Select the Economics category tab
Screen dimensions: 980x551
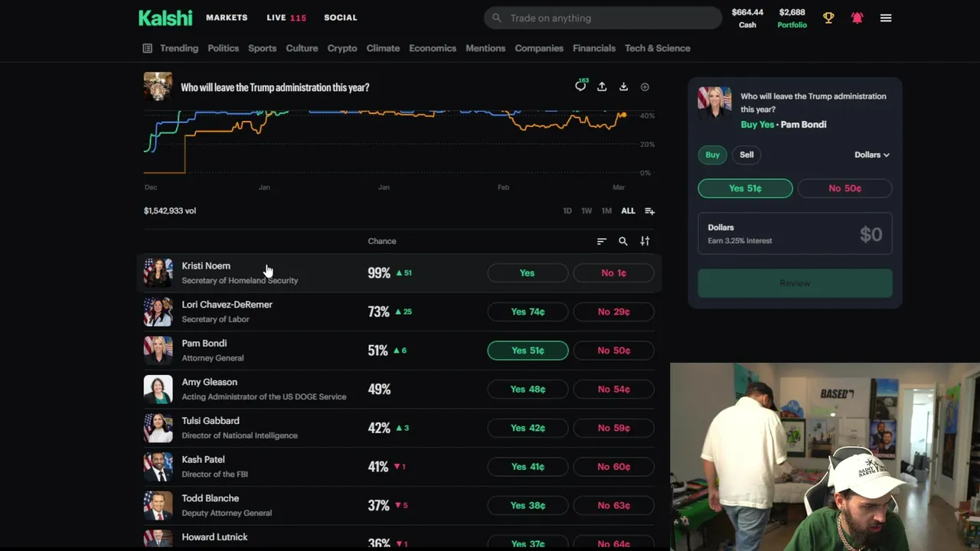433,48
